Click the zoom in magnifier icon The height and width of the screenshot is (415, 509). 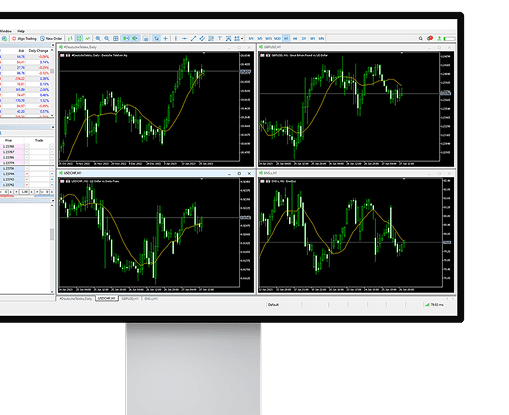click(98, 38)
